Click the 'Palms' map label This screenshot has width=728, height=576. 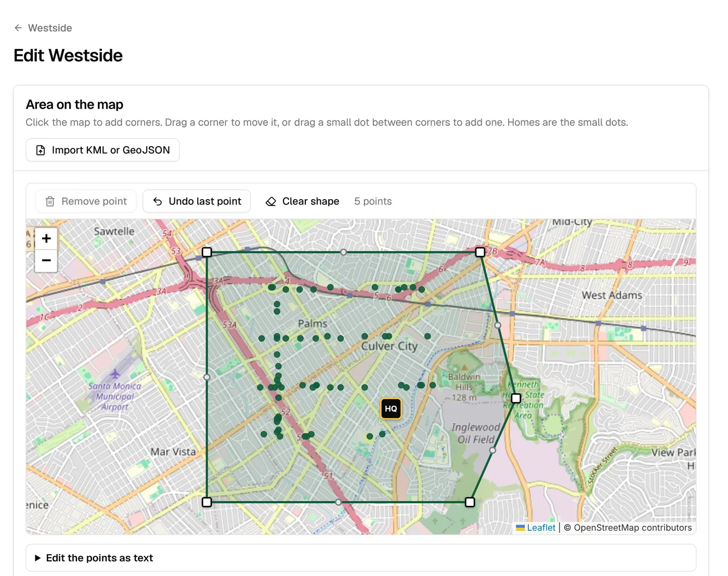[x=313, y=323]
